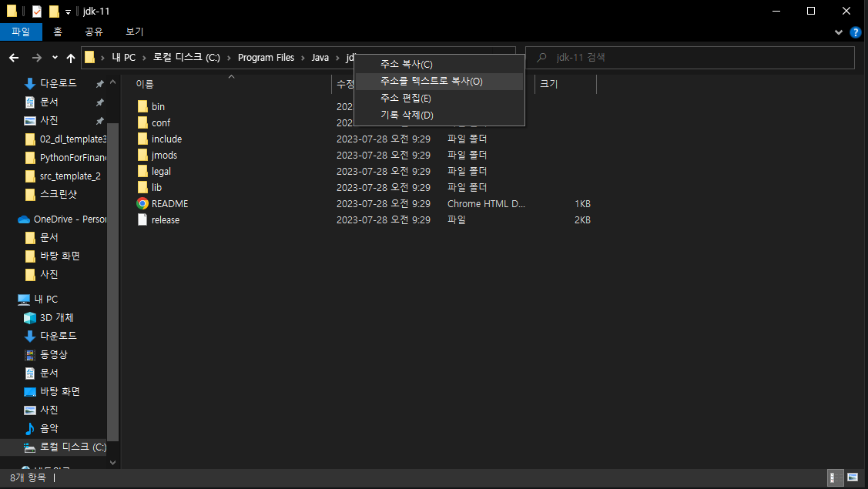Go back with the left arrow button
Screen dimensions: 868x489
coord(14,58)
